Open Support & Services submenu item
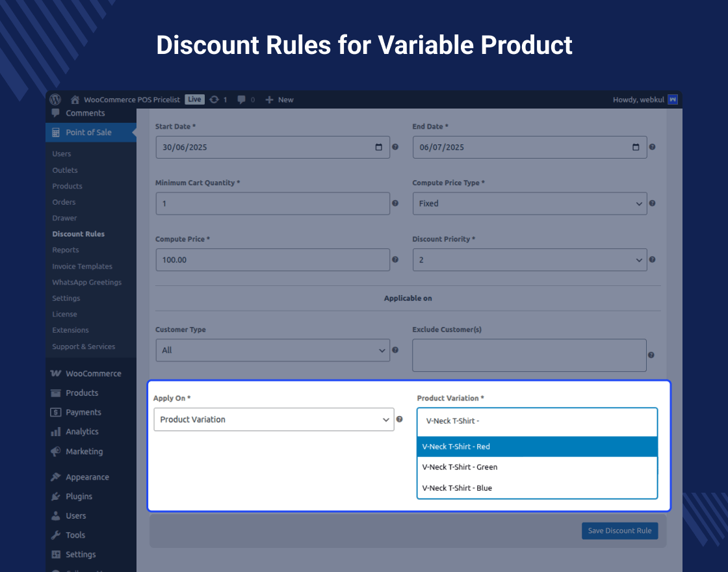Screen dimensions: 728x572 click(84, 346)
